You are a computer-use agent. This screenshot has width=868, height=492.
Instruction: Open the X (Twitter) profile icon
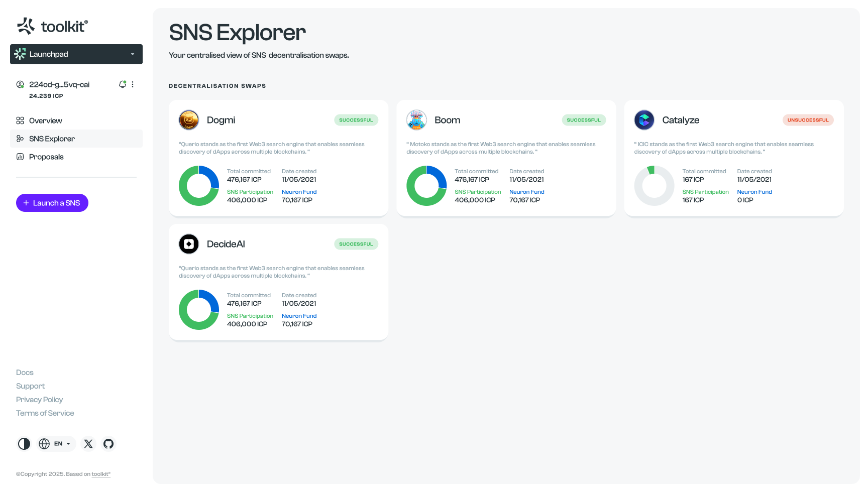pos(88,444)
